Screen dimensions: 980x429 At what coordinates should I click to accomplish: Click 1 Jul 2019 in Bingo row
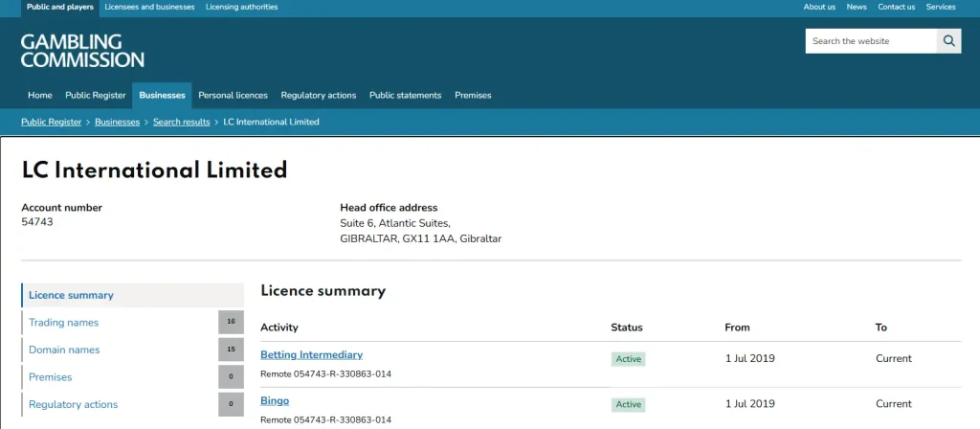[x=750, y=404]
